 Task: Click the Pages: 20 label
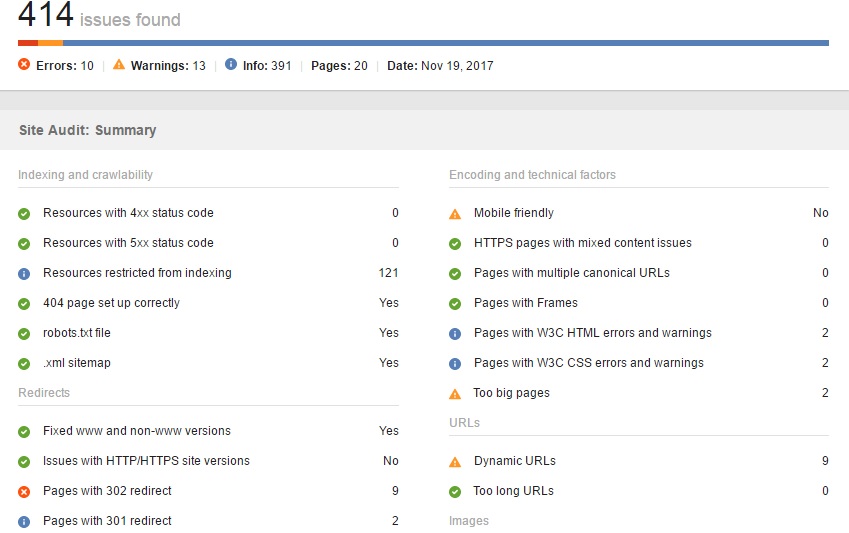pos(339,66)
